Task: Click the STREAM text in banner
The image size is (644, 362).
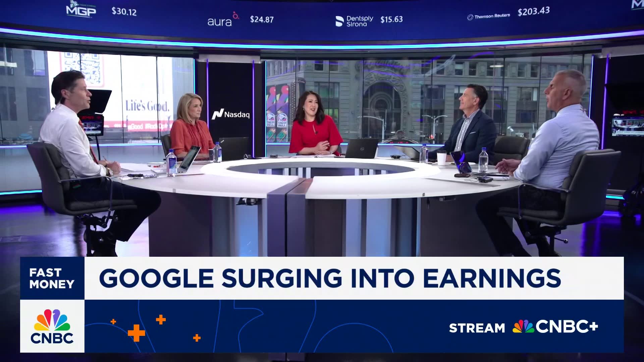Action: [477, 328]
